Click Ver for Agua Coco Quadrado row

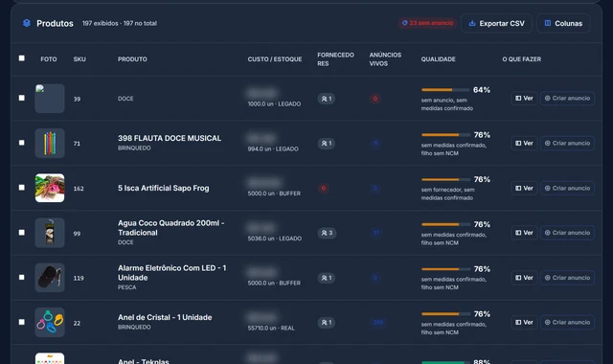click(x=524, y=233)
